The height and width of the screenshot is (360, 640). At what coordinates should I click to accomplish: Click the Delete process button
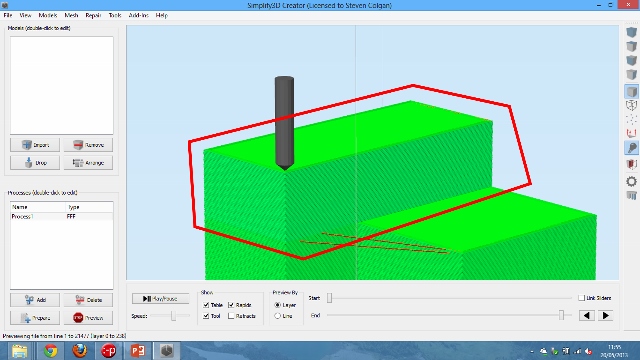88,300
